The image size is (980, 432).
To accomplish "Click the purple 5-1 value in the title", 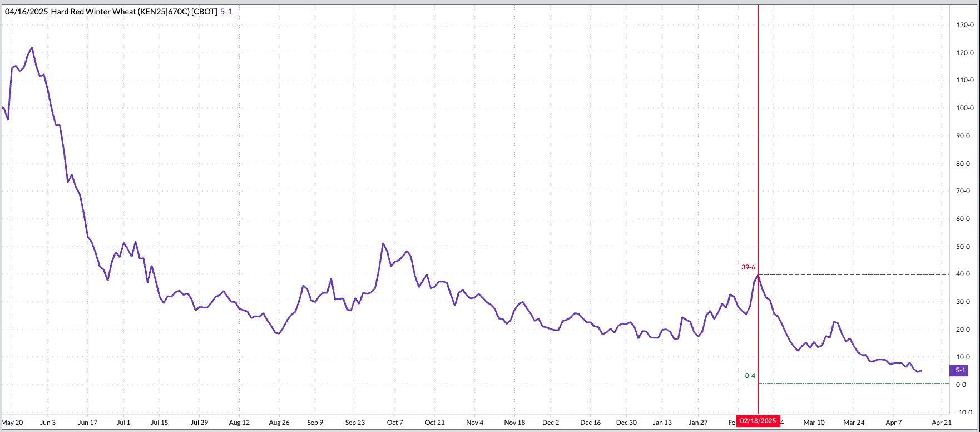I will pyautogui.click(x=226, y=11).
